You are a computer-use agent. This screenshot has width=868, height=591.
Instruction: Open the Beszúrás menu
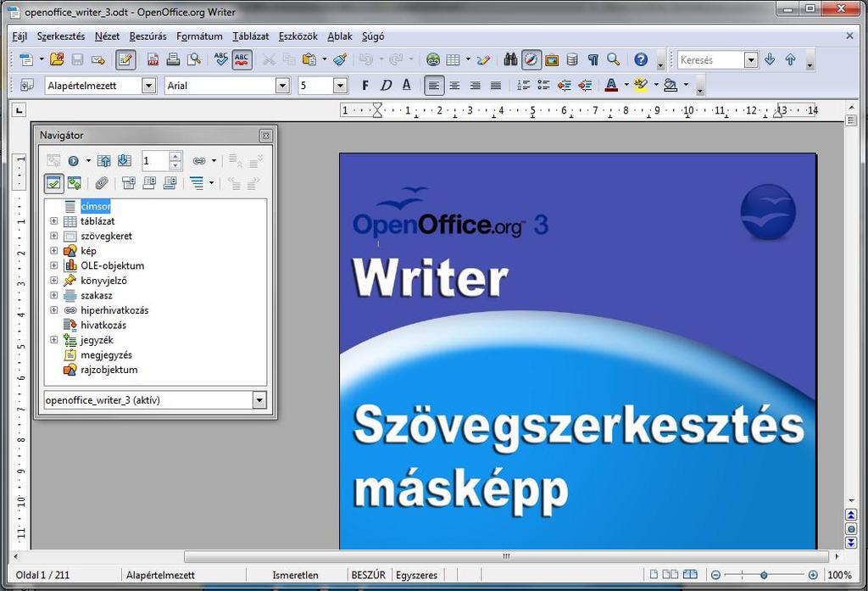coord(147,36)
